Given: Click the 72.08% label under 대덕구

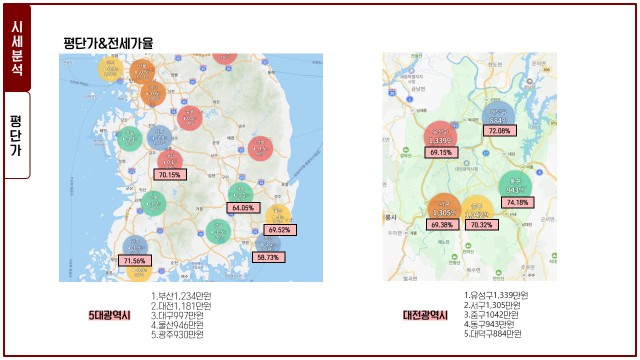Looking at the screenshot, I should point(500,131).
